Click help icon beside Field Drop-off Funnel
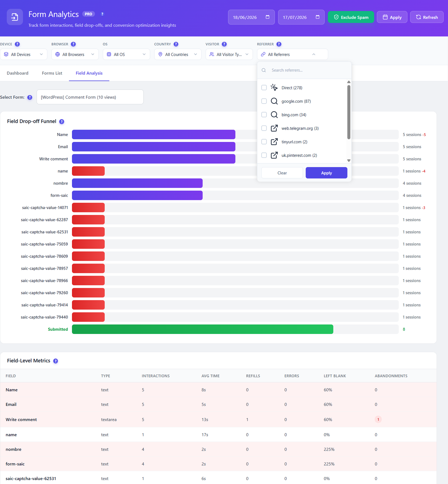 [62, 121]
